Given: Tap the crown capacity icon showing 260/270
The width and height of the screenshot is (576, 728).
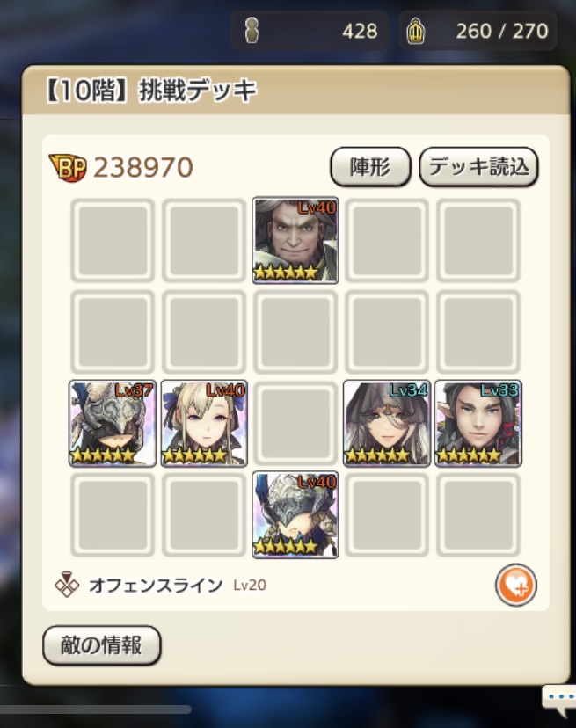Looking at the screenshot, I should [416, 31].
